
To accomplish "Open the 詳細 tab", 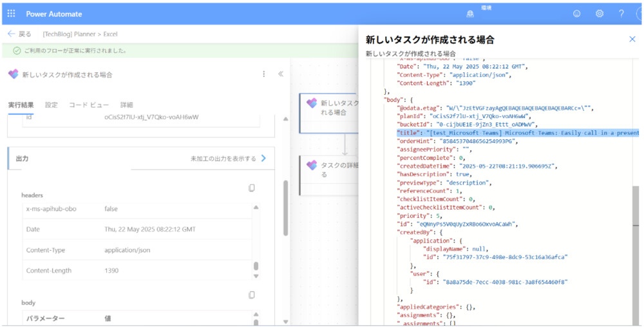I will 126,104.
